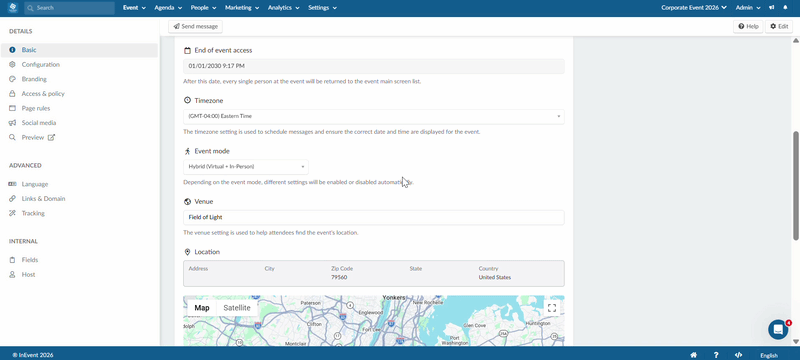800x360 pixels.
Task: Click the scroll down arrow at page bottom
Action: coord(796,342)
